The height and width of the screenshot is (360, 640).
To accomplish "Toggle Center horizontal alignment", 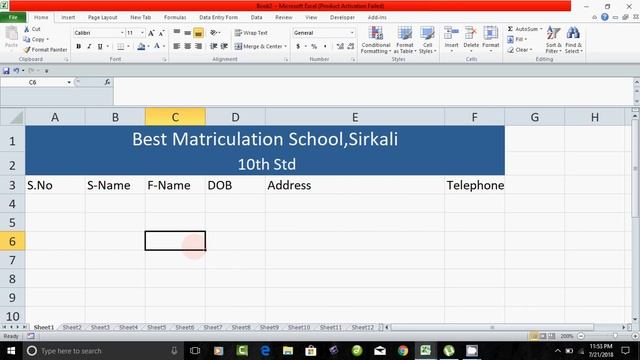I will (x=187, y=46).
